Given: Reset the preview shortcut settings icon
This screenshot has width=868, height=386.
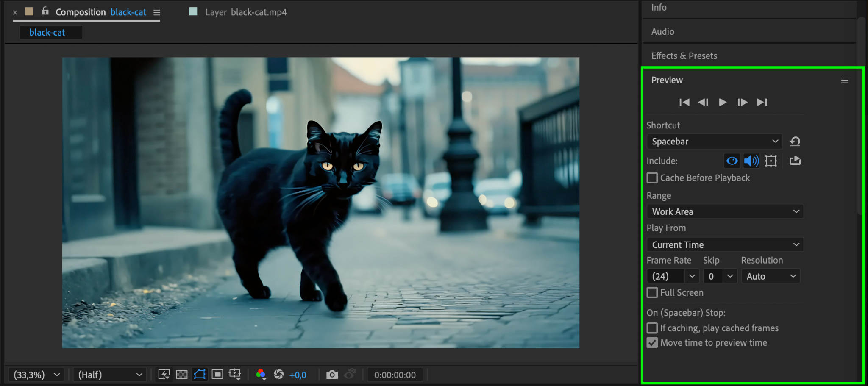Looking at the screenshot, I should tap(795, 142).
